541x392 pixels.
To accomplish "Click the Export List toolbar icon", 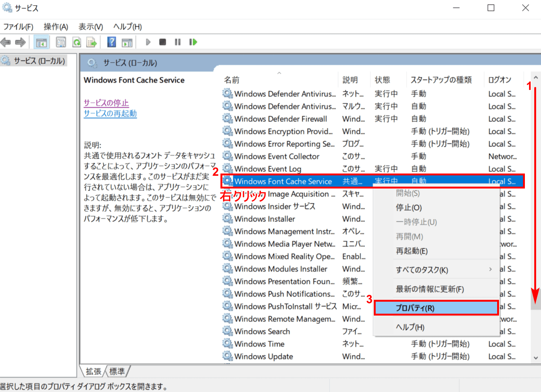I will point(91,42).
